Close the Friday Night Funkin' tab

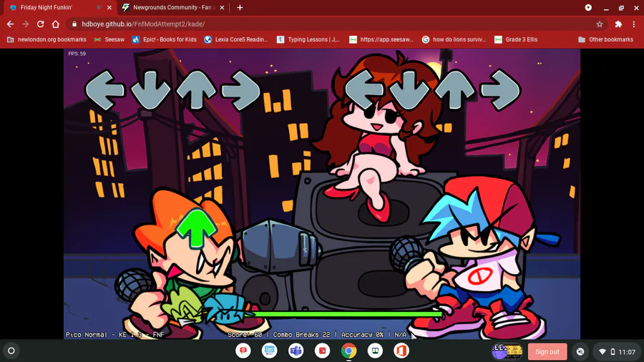[109, 7]
